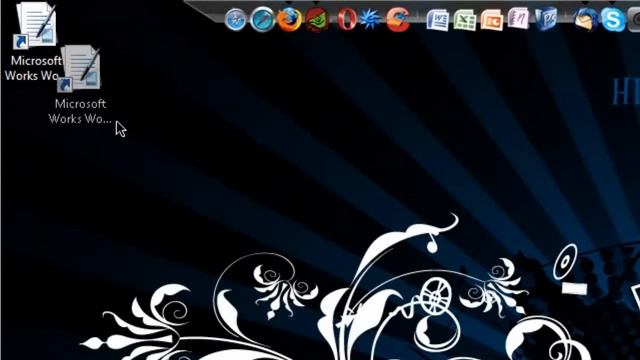Open Microsoft OneNote from the dock

point(518,19)
